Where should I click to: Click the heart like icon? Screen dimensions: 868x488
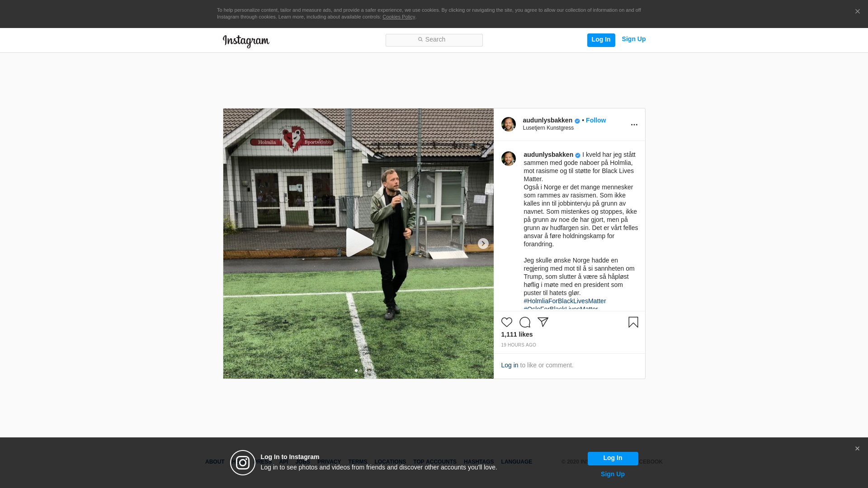coord(506,322)
